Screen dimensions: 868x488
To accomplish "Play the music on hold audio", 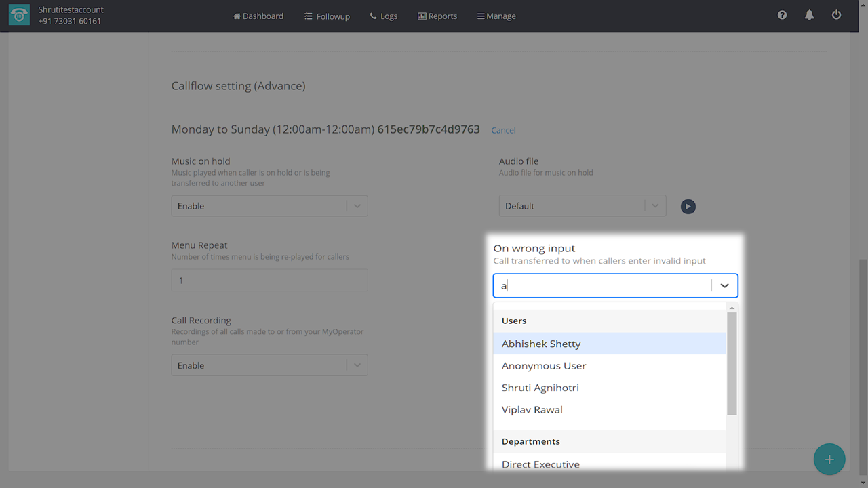I will click(x=688, y=206).
